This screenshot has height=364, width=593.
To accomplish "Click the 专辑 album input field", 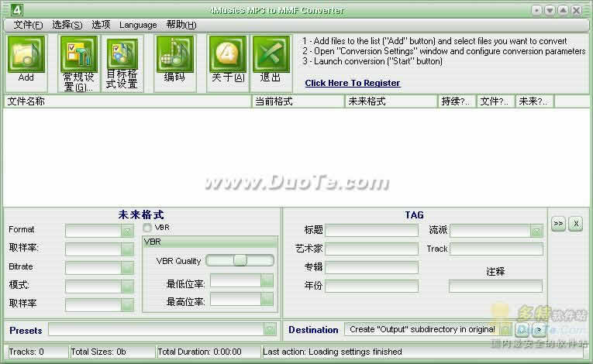I will 372,267.
